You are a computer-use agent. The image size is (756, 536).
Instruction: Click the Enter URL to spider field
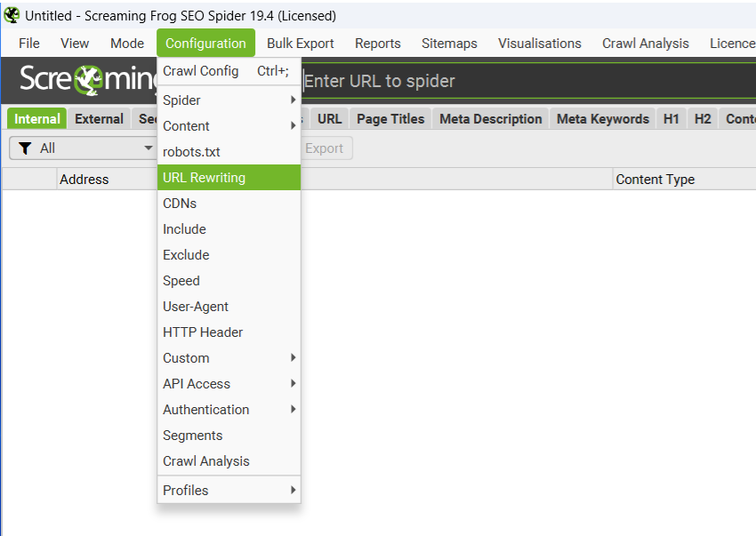[528, 81]
